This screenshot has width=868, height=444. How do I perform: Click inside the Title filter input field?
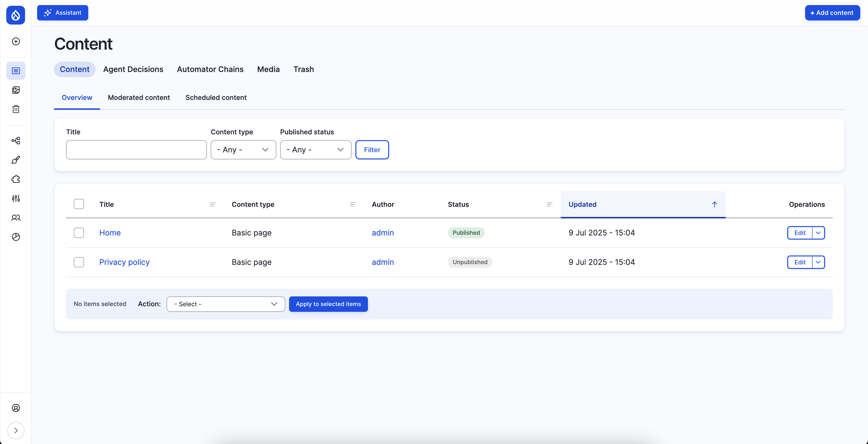[x=136, y=150]
